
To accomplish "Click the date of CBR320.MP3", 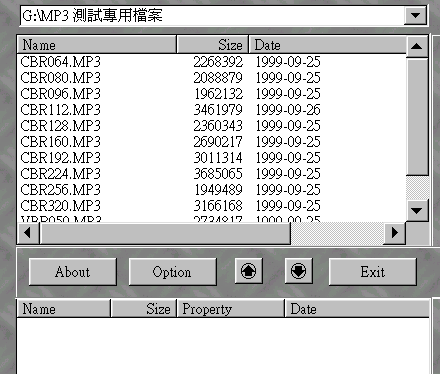I will [x=288, y=206].
